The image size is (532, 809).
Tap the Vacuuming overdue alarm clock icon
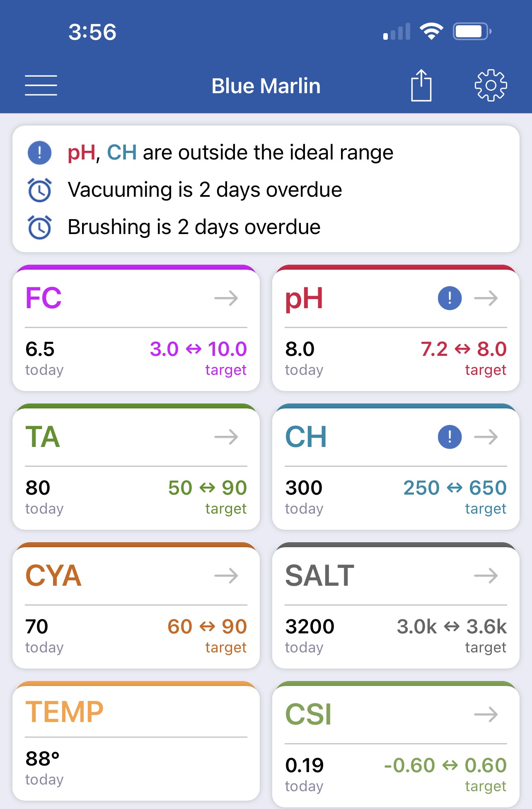tap(40, 190)
